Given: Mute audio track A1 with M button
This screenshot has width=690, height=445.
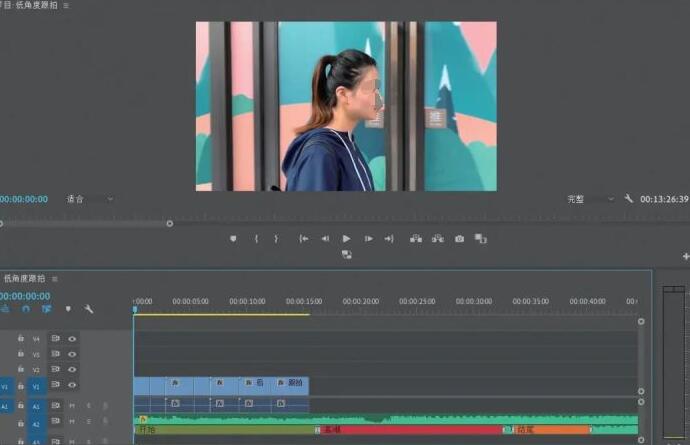Looking at the screenshot, I should click(x=72, y=406).
